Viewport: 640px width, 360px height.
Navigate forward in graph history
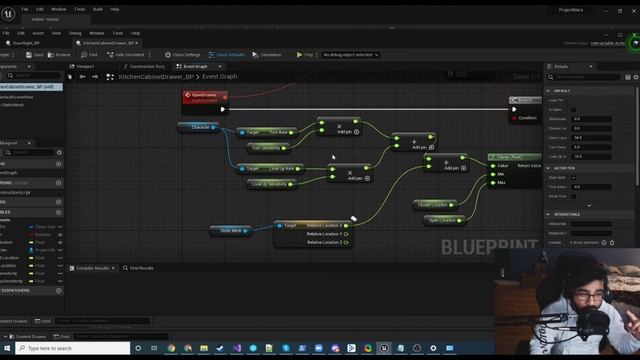(95, 77)
